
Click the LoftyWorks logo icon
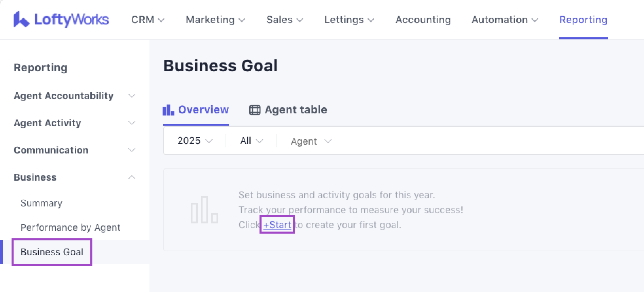21,19
